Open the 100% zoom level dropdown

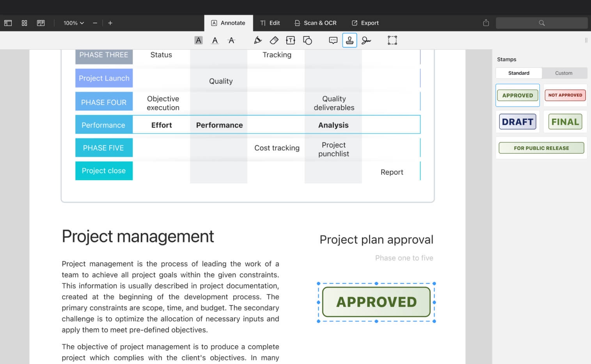click(74, 23)
